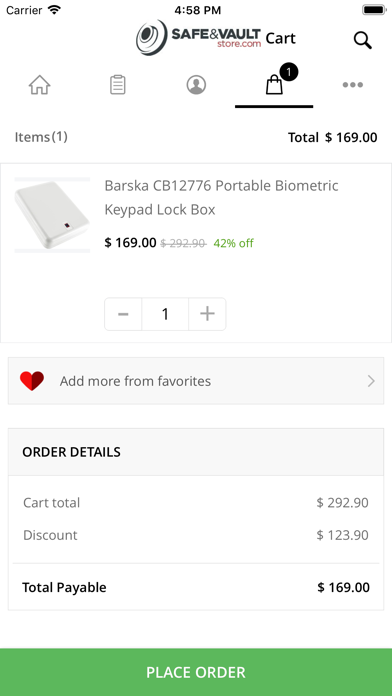Open the more options dots icon

point(352,85)
